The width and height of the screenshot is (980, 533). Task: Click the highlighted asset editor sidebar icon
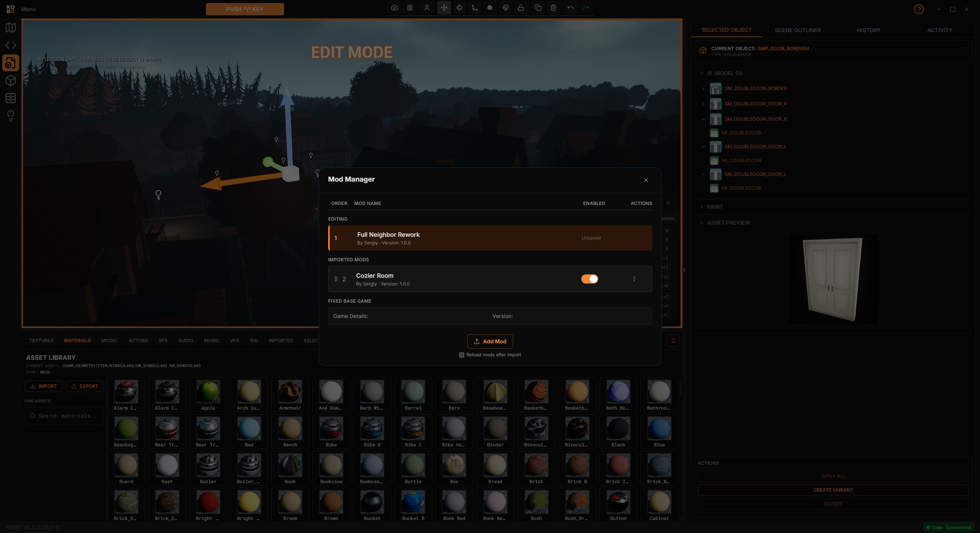[11, 63]
